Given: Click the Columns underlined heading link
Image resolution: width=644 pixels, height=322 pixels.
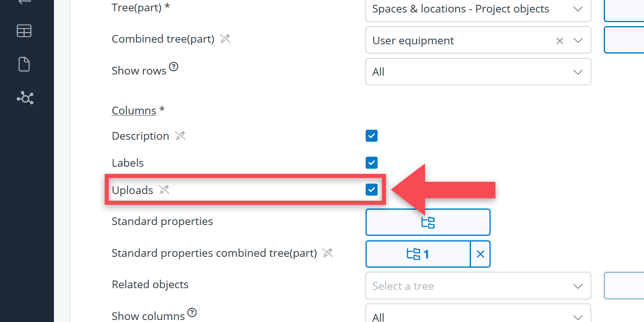Looking at the screenshot, I should [x=134, y=110].
